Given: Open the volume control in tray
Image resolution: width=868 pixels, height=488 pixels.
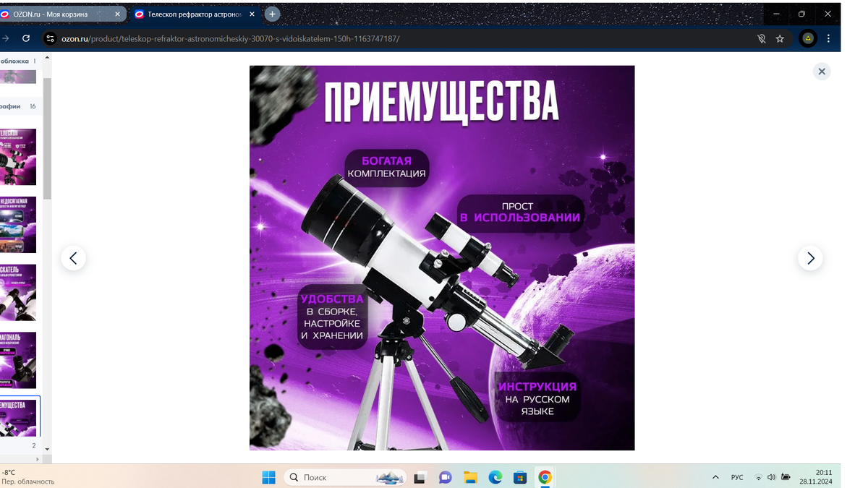Looking at the screenshot, I should [x=771, y=477].
